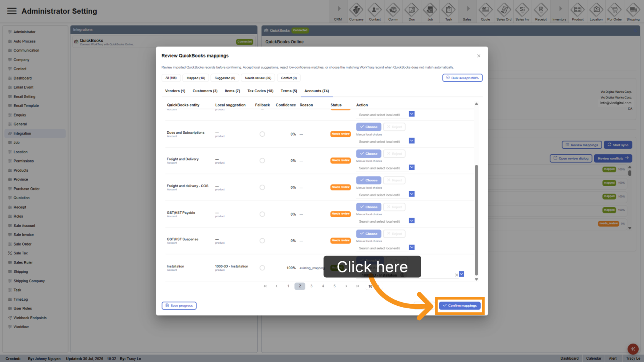
Task: Open the Quote module icon
Action: tap(485, 11)
